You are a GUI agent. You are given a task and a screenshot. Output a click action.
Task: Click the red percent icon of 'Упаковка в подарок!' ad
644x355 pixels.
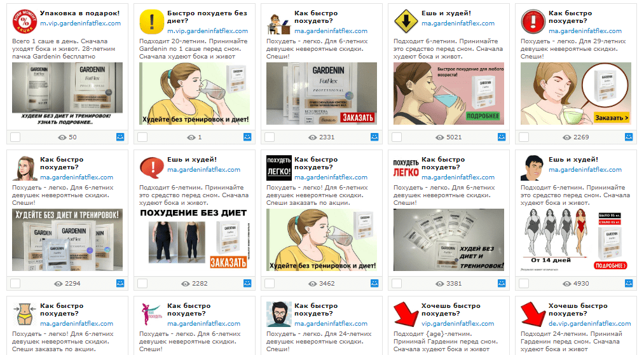(x=25, y=22)
